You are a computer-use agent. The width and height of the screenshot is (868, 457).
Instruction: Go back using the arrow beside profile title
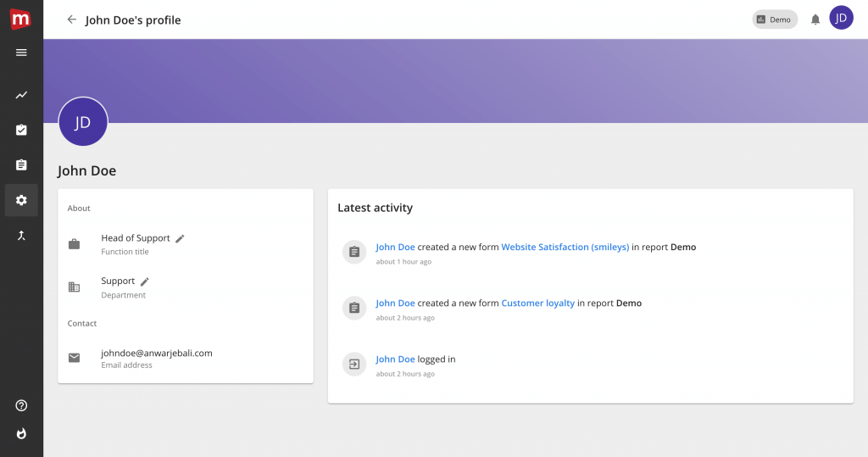point(71,20)
